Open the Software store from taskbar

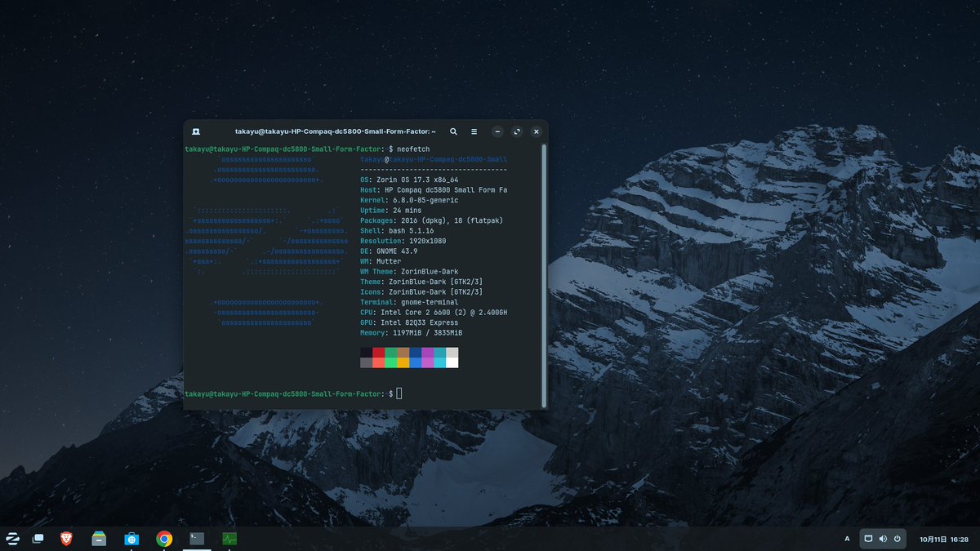131,538
